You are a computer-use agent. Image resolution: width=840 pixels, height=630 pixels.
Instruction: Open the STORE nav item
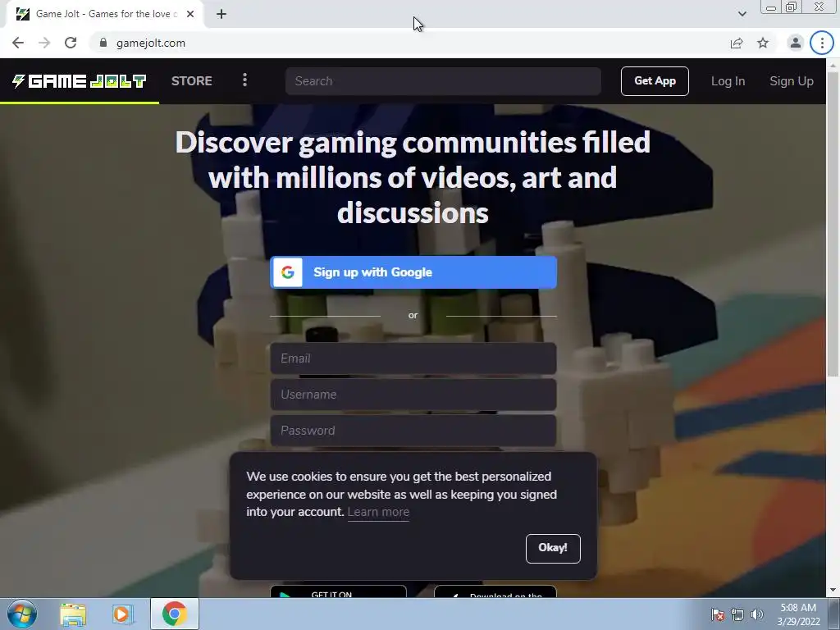click(192, 81)
